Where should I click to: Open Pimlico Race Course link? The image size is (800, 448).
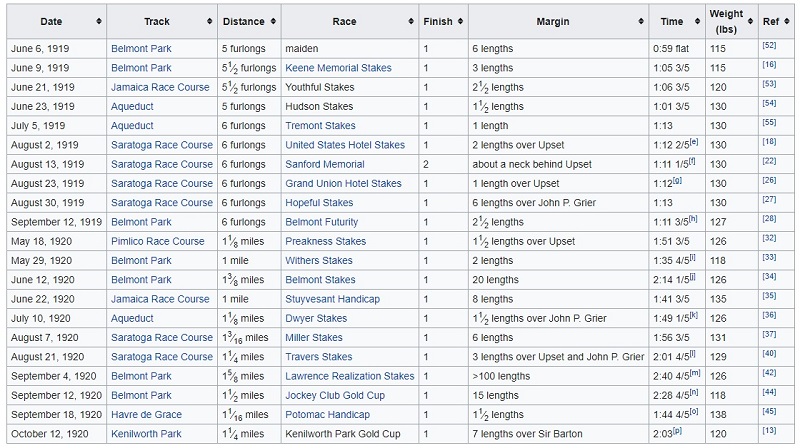[158, 241]
